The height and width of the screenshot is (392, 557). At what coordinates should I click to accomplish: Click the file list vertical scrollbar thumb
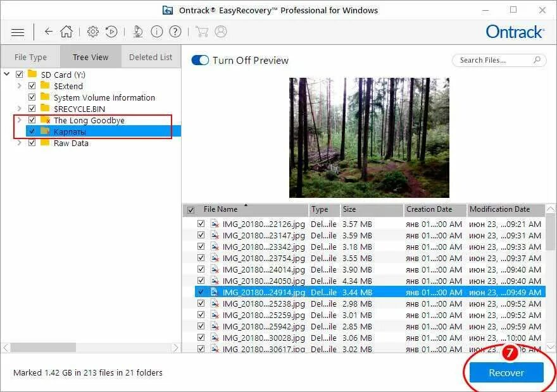pos(550,231)
